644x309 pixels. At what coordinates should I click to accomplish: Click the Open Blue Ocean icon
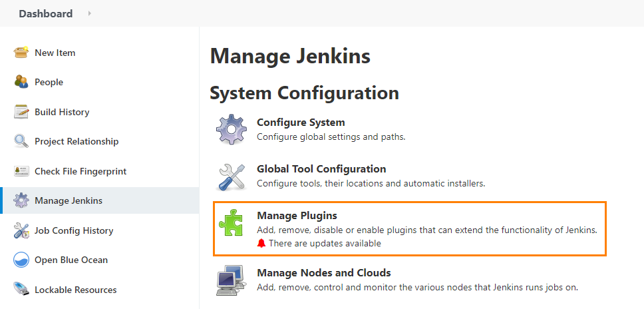coord(21,260)
